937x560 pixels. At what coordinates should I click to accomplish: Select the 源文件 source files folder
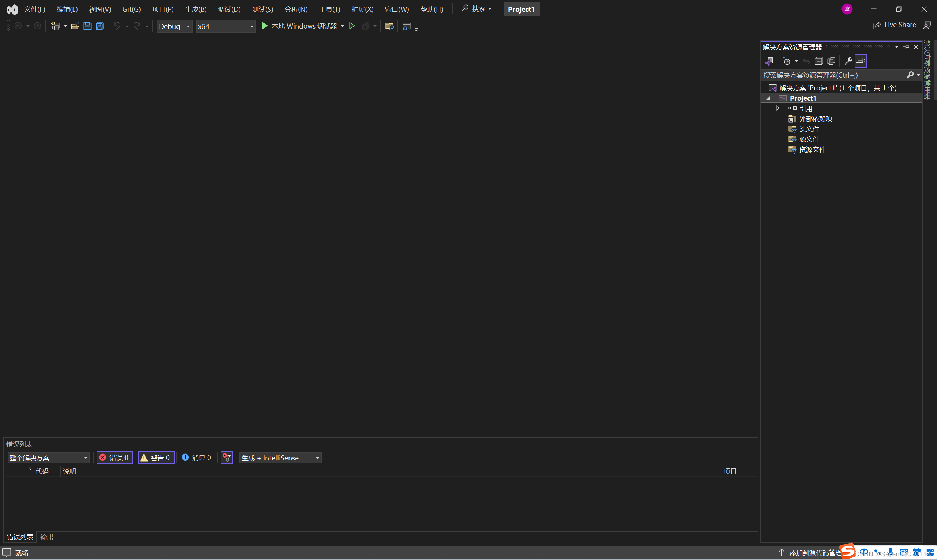click(809, 139)
